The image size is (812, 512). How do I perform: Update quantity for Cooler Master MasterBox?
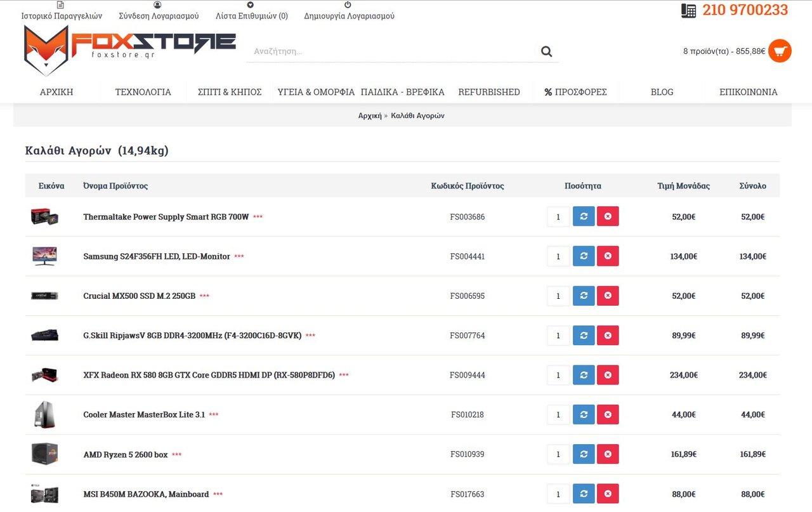[x=584, y=415]
